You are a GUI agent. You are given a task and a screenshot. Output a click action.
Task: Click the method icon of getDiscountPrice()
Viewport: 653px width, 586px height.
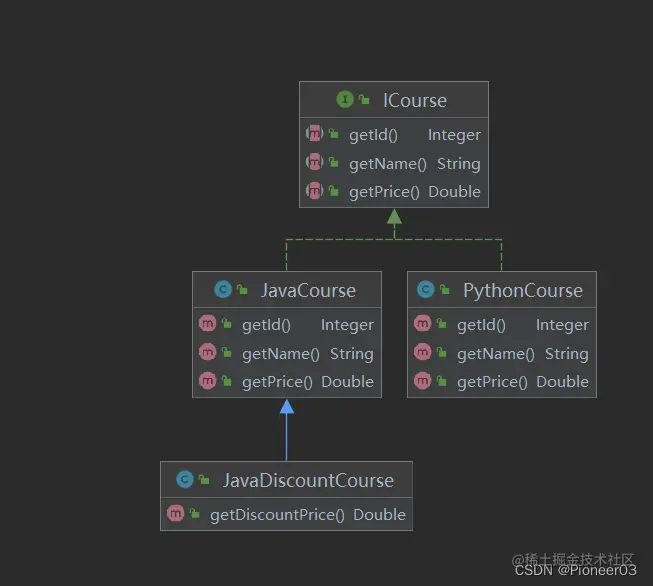point(175,513)
